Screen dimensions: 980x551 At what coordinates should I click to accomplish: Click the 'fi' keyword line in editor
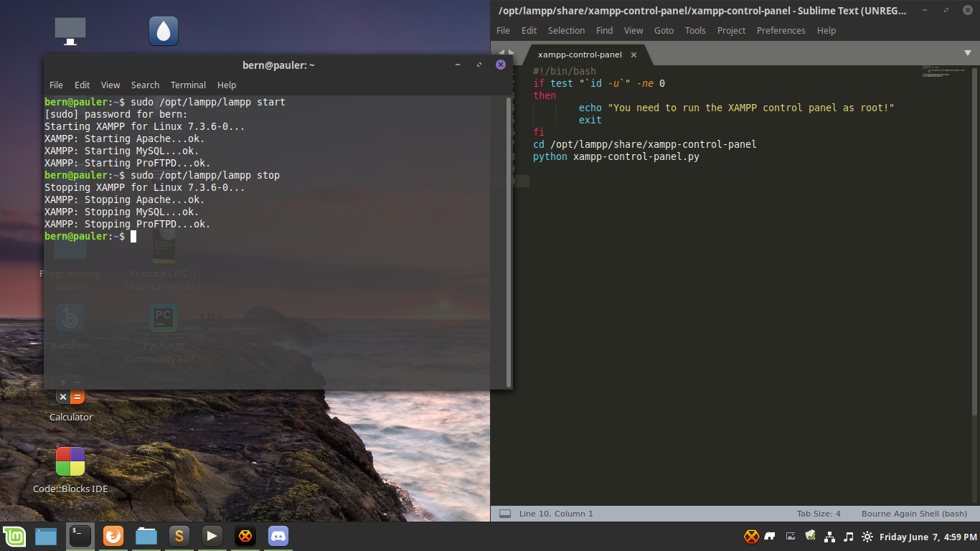539,132
